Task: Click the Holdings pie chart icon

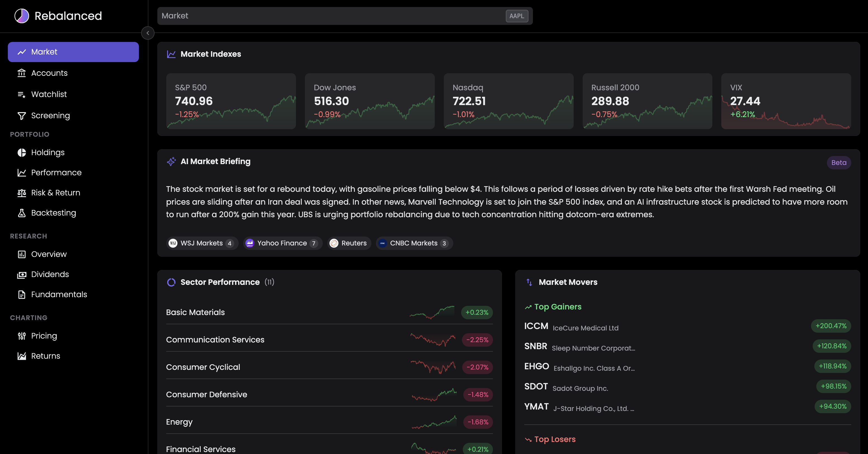Action: pyautogui.click(x=22, y=152)
